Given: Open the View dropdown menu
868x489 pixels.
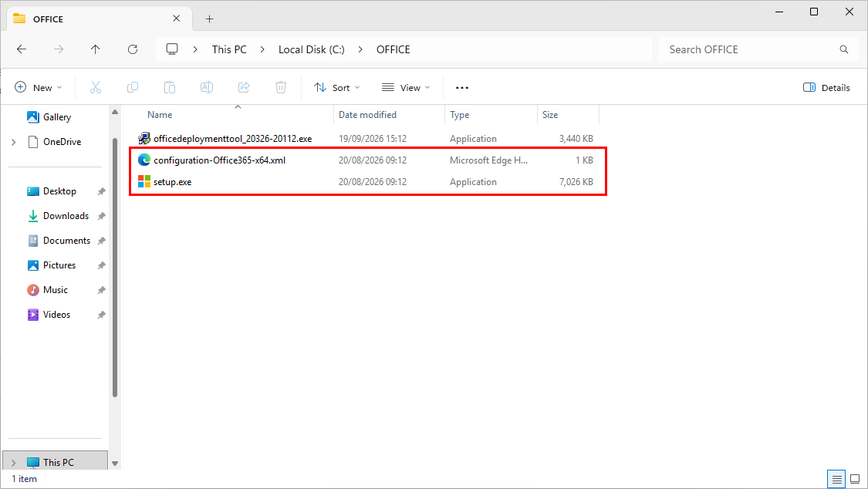Looking at the screenshot, I should [406, 87].
